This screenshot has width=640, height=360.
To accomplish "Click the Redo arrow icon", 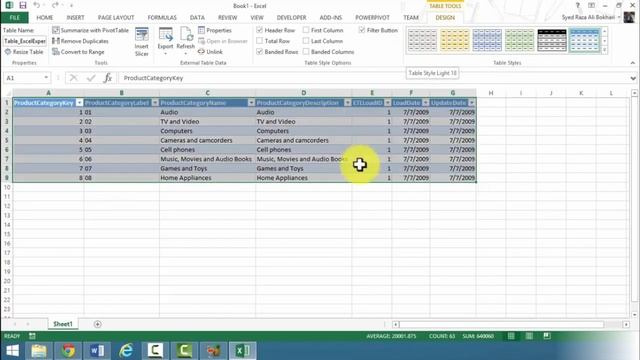I will coord(55,5).
